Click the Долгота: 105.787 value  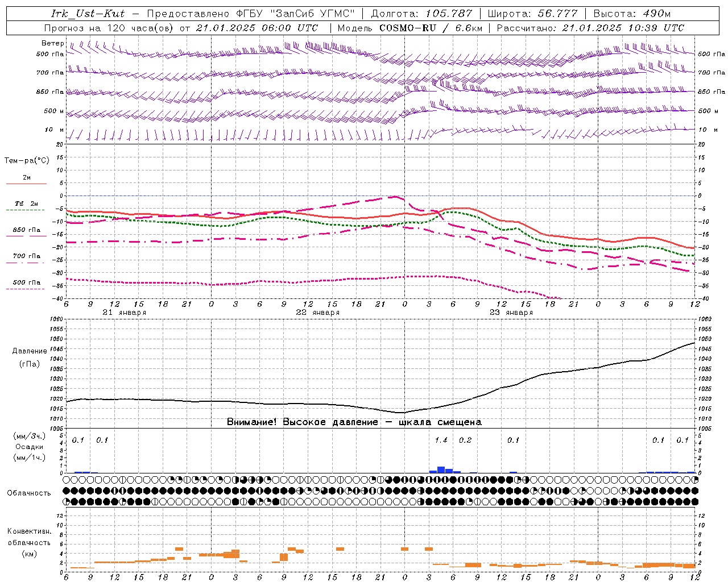pyautogui.click(x=421, y=13)
